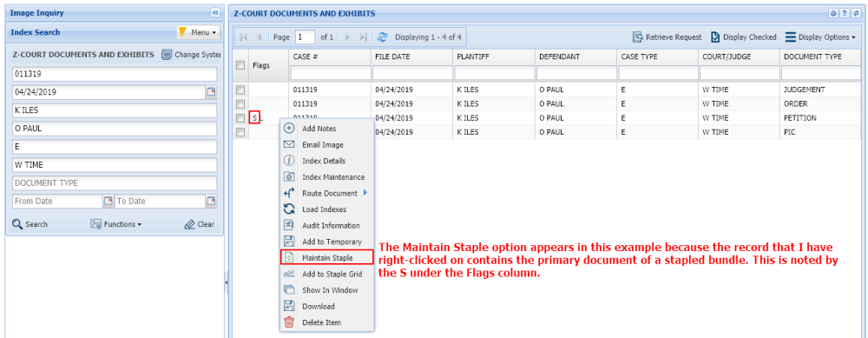Sort by the CASE # column header

tap(329, 56)
